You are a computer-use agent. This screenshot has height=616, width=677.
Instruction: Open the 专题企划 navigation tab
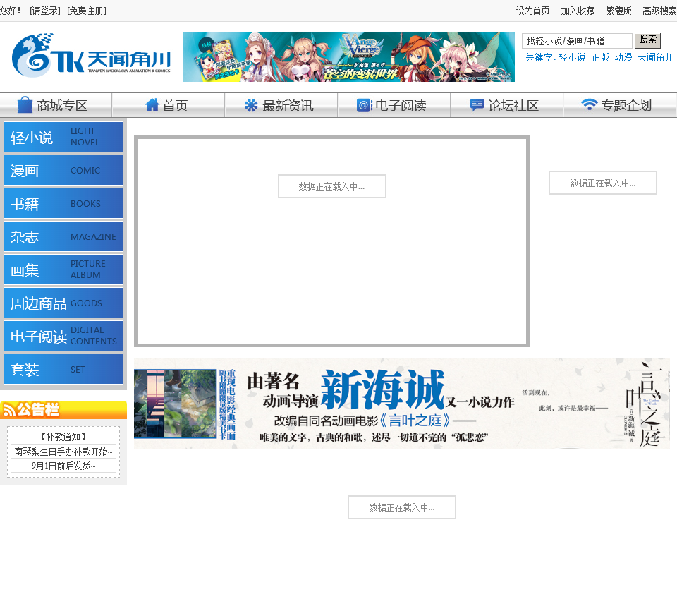click(x=620, y=105)
